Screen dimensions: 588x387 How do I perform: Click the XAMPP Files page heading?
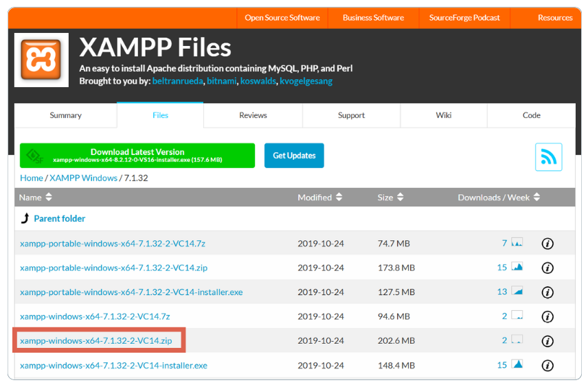(x=155, y=47)
